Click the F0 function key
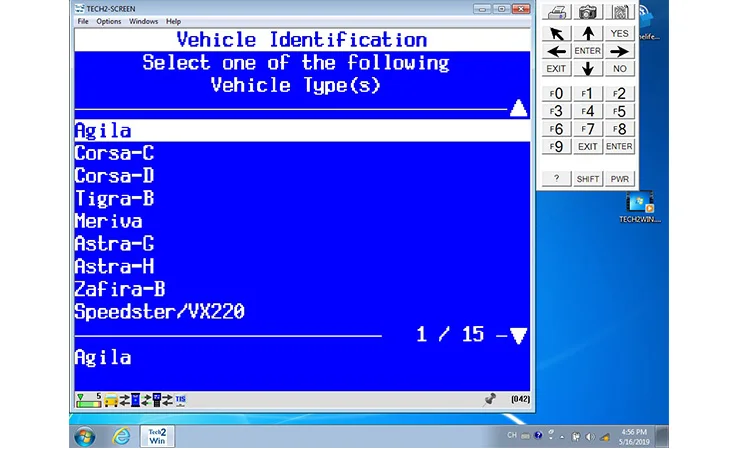 pyautogui.click(x=556, y=93)
